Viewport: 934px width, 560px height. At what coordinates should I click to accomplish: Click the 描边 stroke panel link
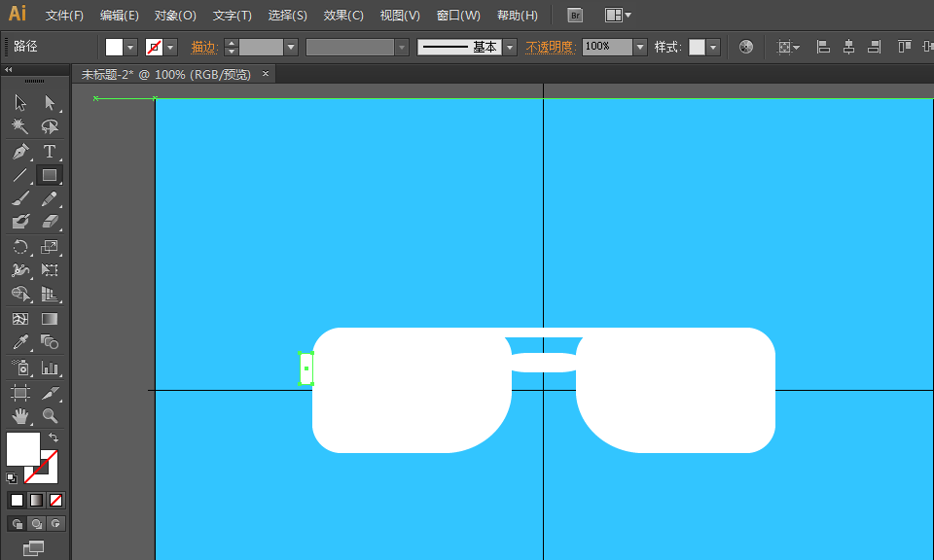203,47
